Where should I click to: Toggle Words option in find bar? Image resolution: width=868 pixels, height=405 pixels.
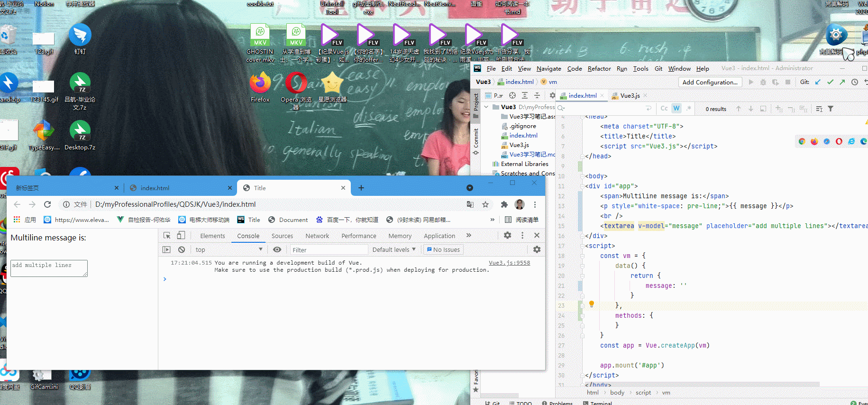pyautogui.click(x=676, y=109)
